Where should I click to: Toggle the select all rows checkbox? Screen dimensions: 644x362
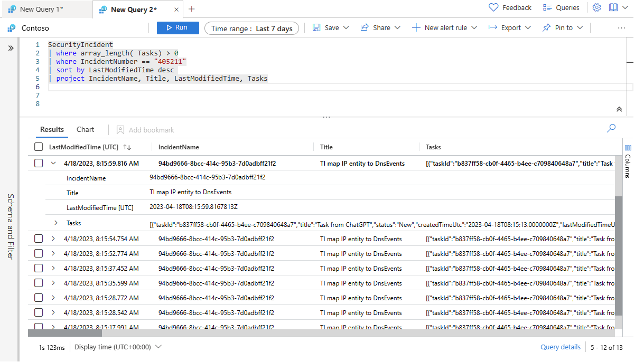[x=39, y=147]
